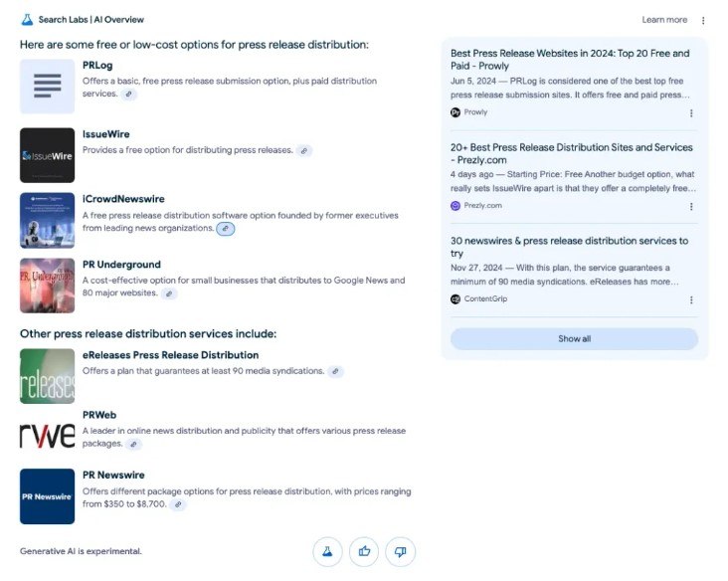Click the 'Other press release distribution services include:' text
The image size is (728, 581).
(x=148, y=334)
